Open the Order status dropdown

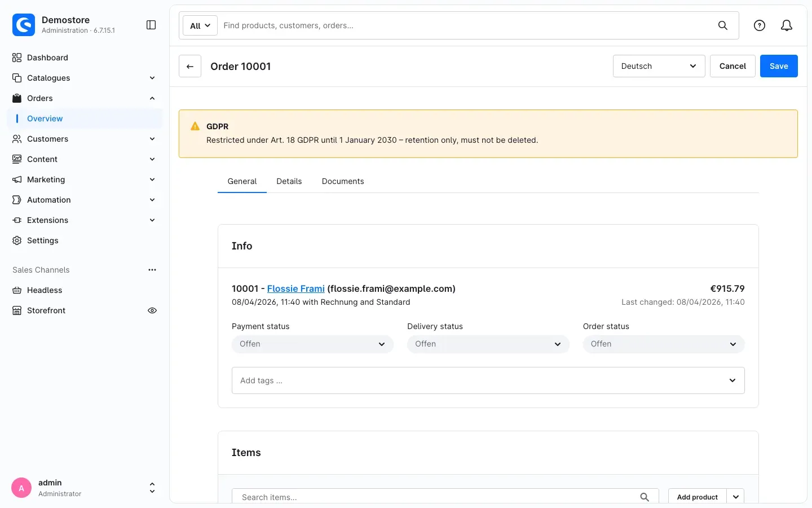coord(664,344)
